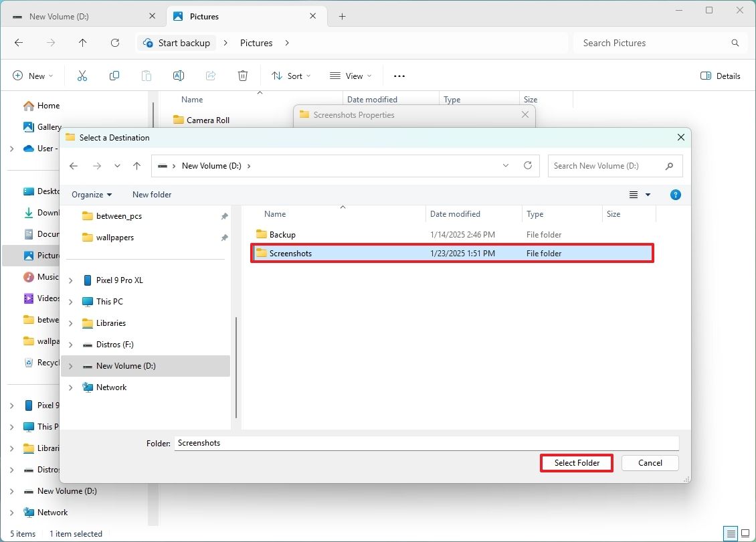Refresh the dialog's New Volume location
The width and height of the screenshot is (756, 542).
[x=528, y=165]
